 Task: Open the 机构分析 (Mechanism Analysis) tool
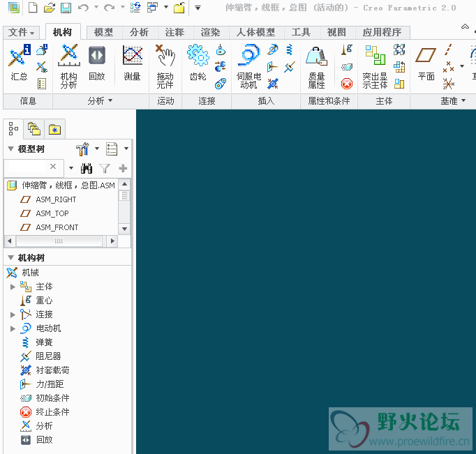[x=68, y=67]
